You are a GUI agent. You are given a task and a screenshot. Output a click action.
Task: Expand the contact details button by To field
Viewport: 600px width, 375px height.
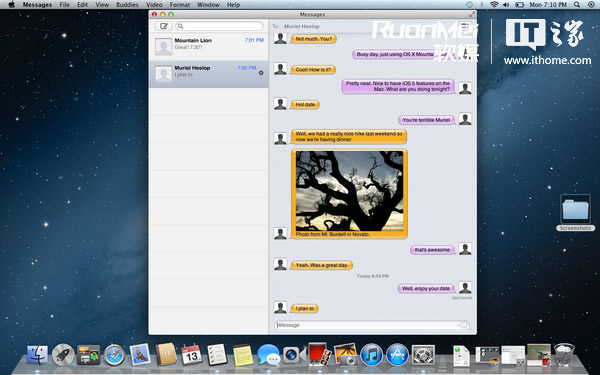tap(465, 26)
